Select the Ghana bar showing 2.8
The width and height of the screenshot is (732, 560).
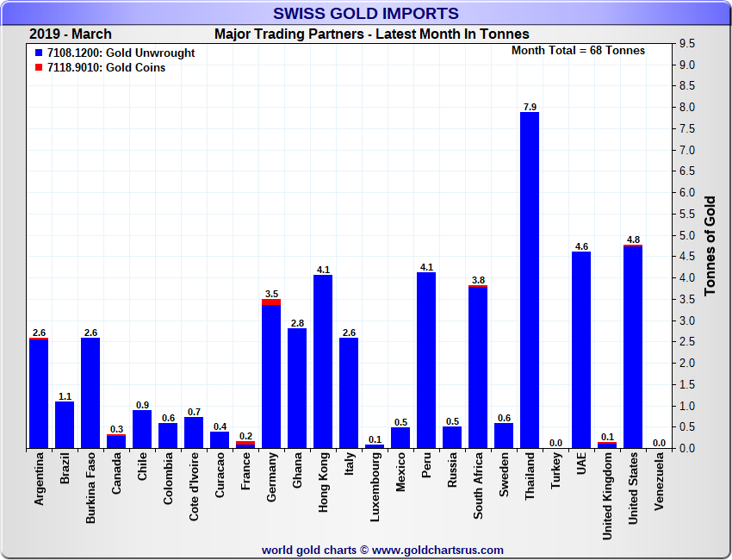(297, 388)
